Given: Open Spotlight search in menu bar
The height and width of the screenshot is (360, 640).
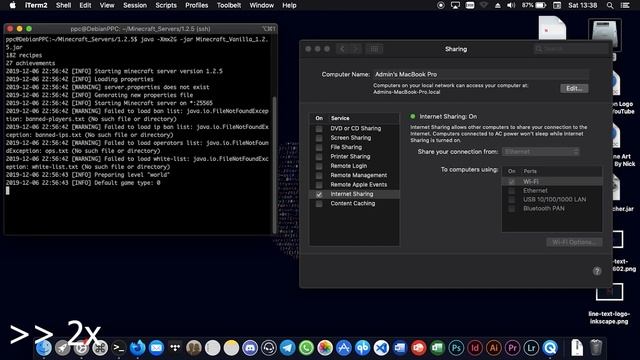Looking at the screenshot, I should point(610,5).
